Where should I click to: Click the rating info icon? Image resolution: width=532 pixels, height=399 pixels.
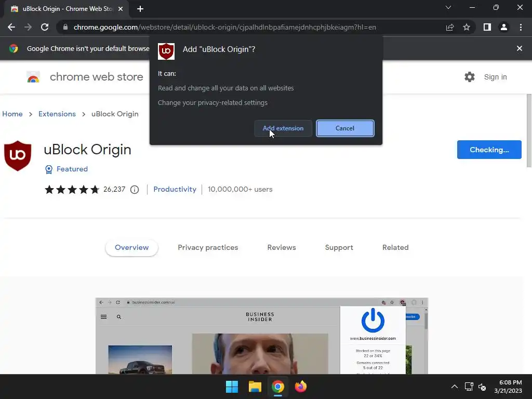[x=135, y=190]
